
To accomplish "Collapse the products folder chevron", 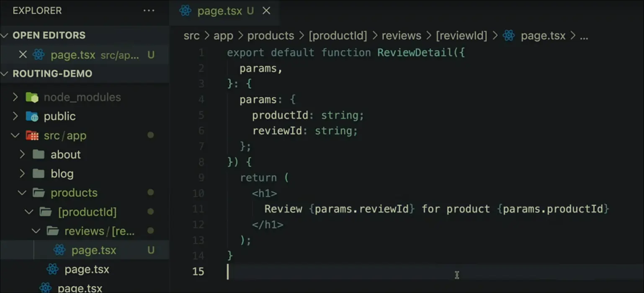I will point(22,193).
